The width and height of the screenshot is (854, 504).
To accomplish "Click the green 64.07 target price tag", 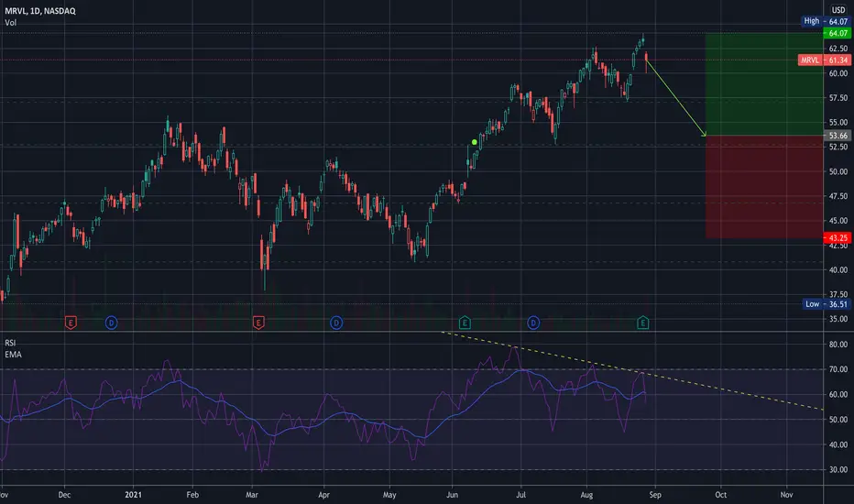I will (x=838, y=33).
